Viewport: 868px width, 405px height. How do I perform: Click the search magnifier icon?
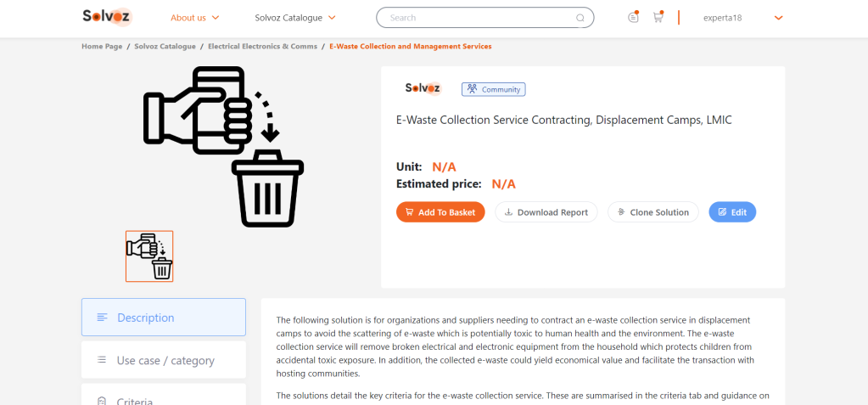[580, 18]
